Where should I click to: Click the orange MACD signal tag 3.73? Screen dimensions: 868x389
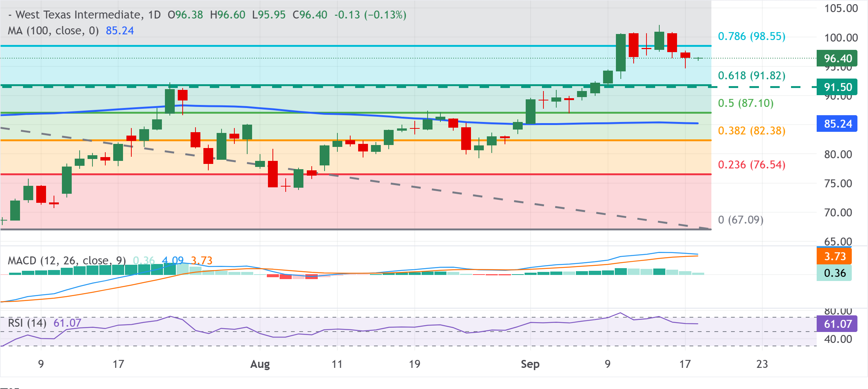coord(834,256)
